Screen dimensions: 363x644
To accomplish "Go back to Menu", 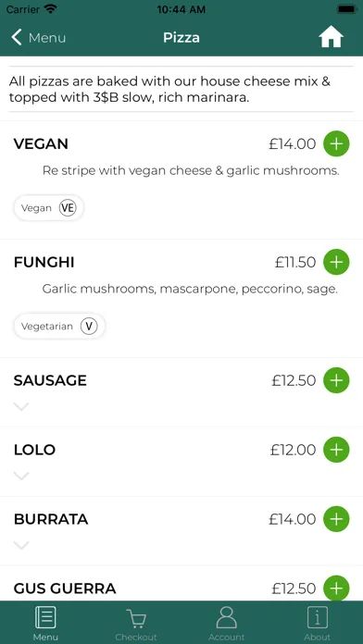I will [x=38, y=38].
